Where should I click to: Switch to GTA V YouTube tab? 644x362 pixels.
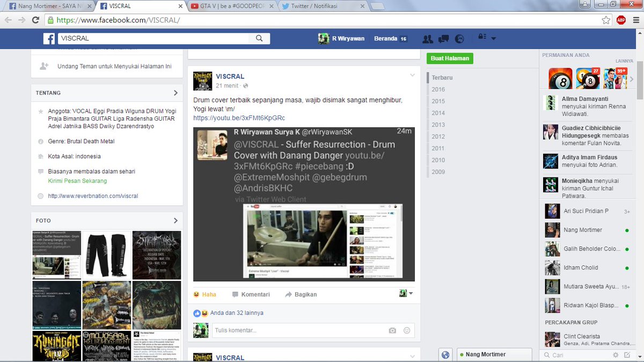point(231,6)
